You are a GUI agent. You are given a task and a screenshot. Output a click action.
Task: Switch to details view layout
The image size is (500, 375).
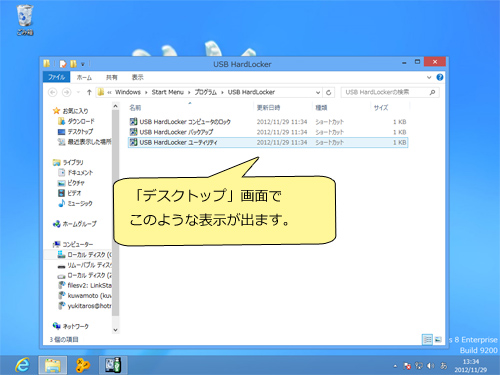coord(427,340)
